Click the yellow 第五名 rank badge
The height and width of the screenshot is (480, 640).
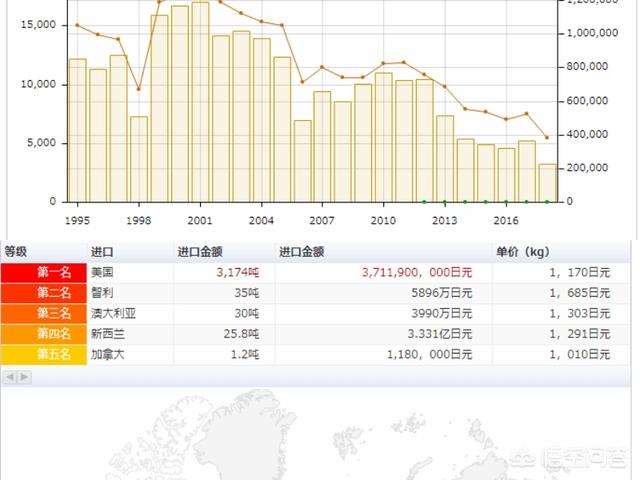coord(44,354)
